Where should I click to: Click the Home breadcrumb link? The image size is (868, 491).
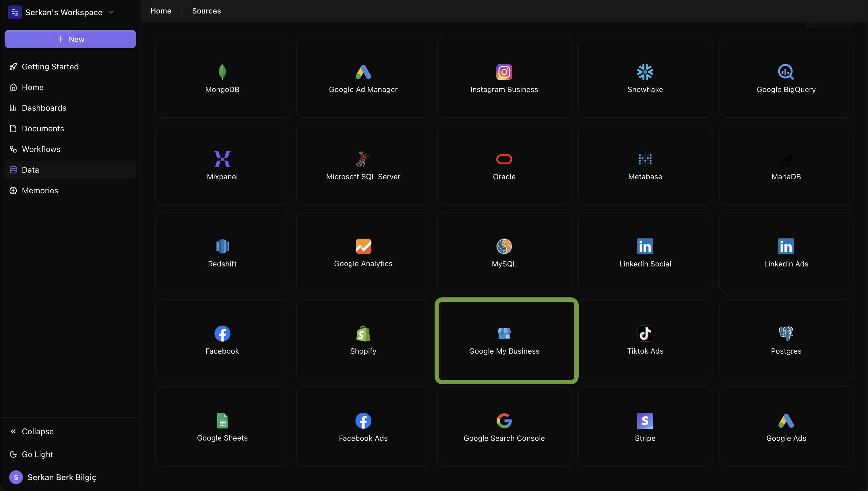point(161,11)
